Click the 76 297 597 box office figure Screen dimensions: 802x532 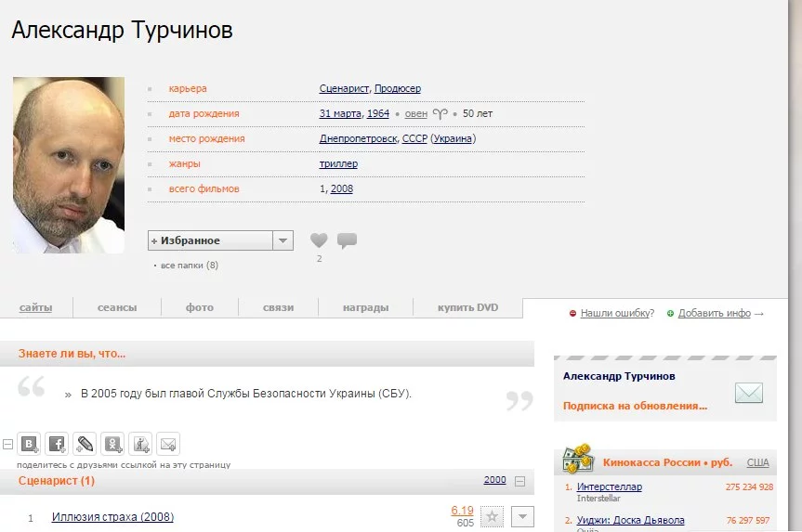pyautogui.click(x=748, y=520)
